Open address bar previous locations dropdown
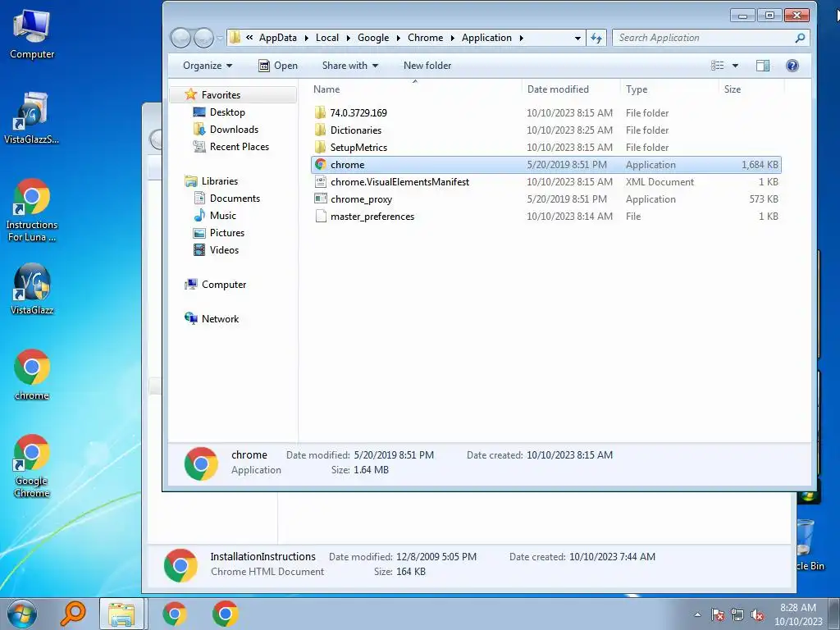Viewport: 840px width, 630px height. [577, 38]
